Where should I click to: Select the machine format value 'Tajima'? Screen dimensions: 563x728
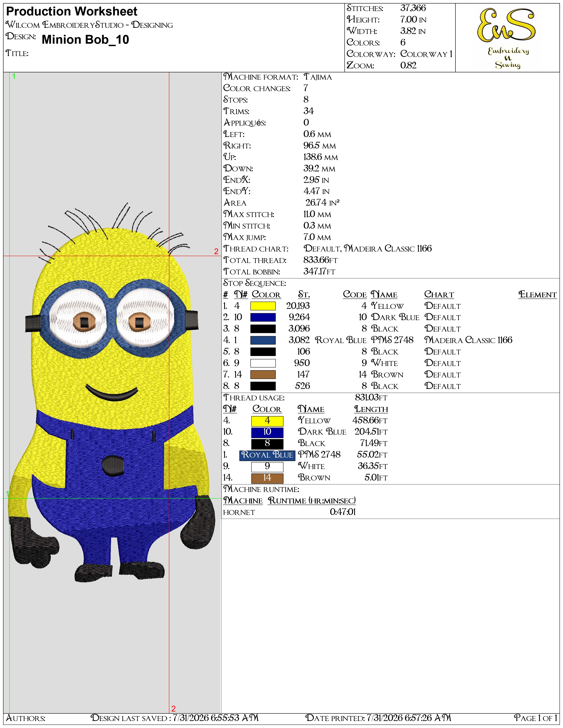317,77
